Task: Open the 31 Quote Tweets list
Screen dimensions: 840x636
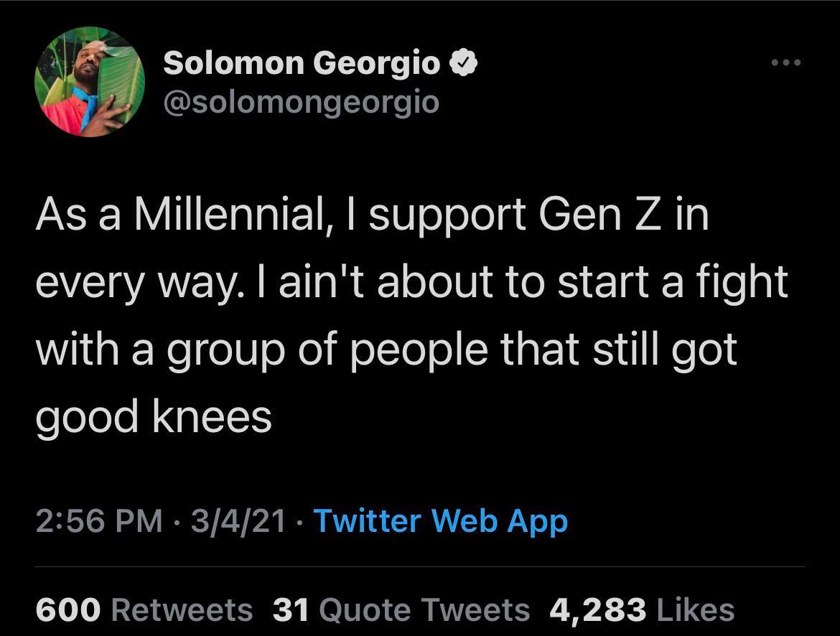Action: (398, 609)
